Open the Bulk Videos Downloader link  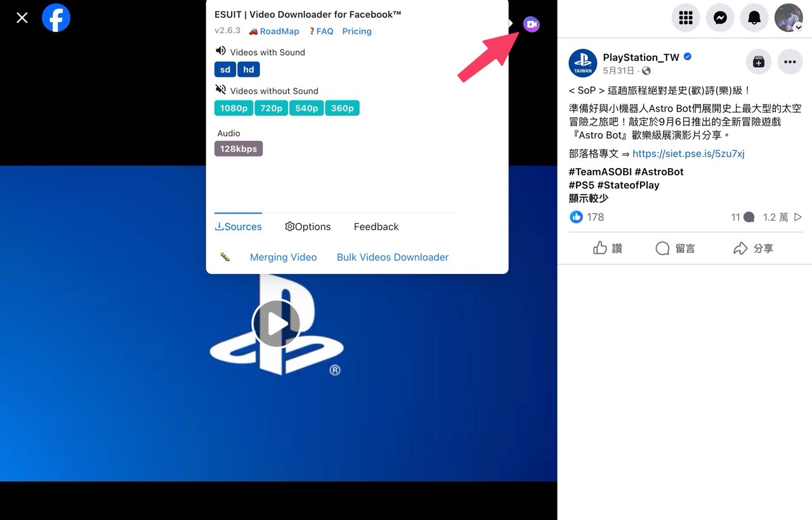[393, 257]
